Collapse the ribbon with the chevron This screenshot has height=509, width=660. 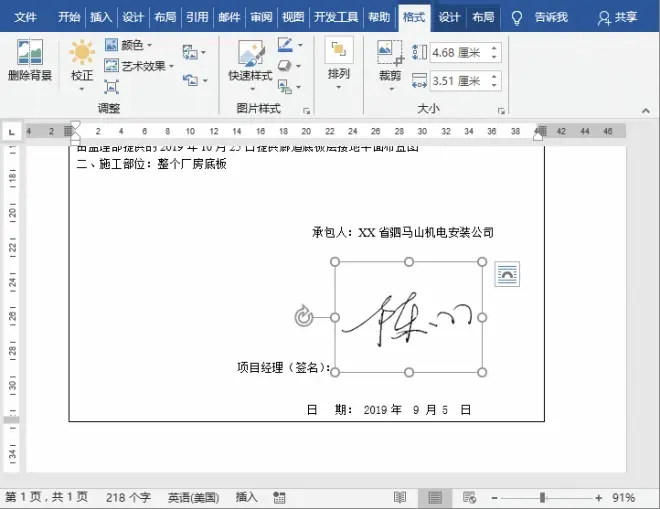pos(646,111)
